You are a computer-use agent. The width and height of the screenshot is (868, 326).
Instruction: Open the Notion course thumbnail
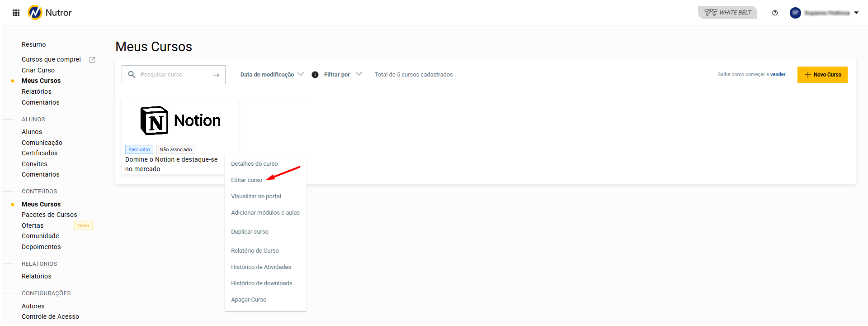(x=180, y=121)
